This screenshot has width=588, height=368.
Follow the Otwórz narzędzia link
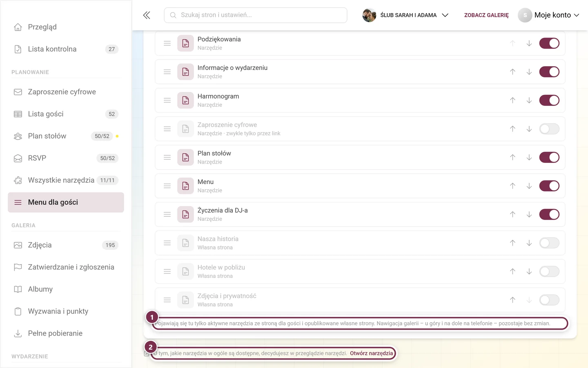(371, 353)
